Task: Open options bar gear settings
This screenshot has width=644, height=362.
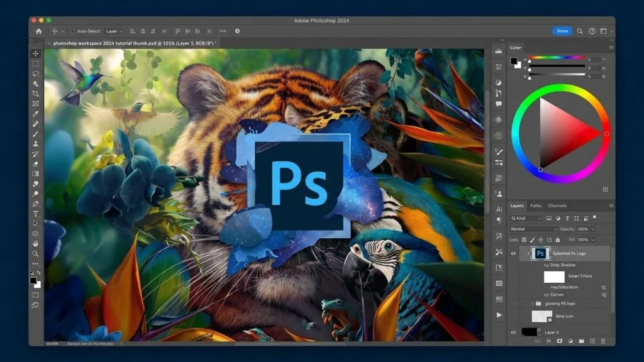Action: pyautogui.click(x=237, y=31)
